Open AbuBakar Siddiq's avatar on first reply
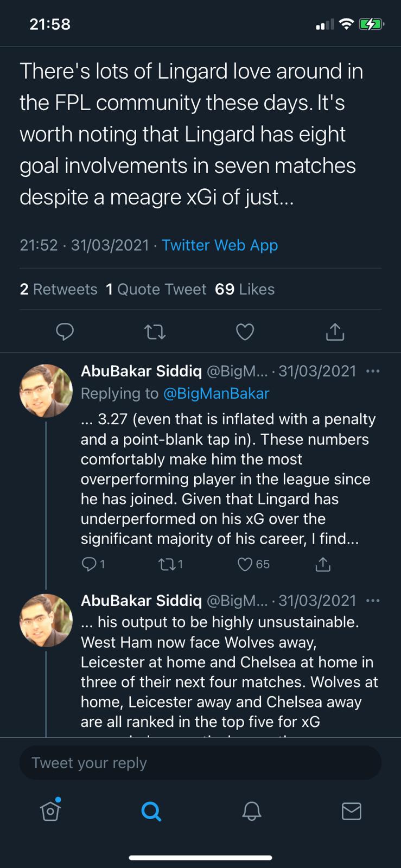Viewport: 401px width, 868px height. click(46, 391)
